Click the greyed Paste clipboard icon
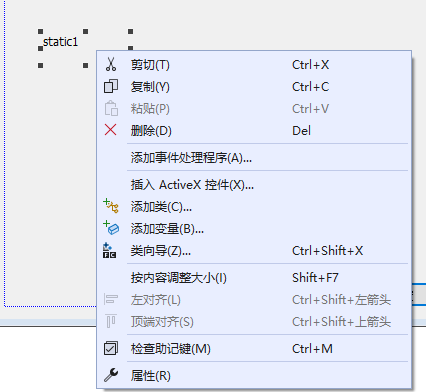Screen dimensions: 426x392 (x=111, y=108)
